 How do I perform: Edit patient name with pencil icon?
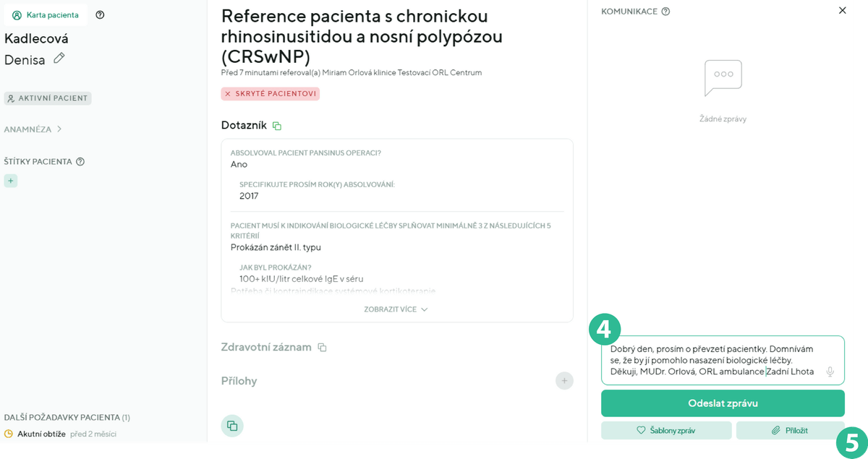tap(59, 59)
